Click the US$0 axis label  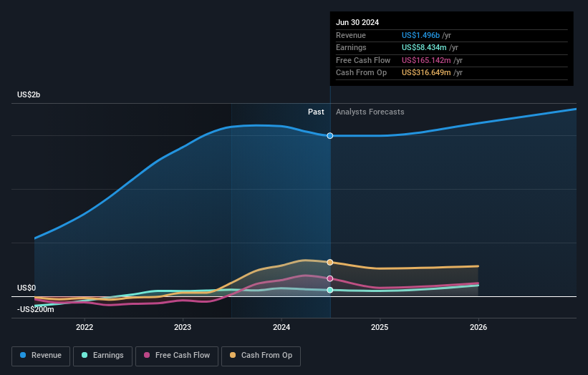[x=26, y=288]
